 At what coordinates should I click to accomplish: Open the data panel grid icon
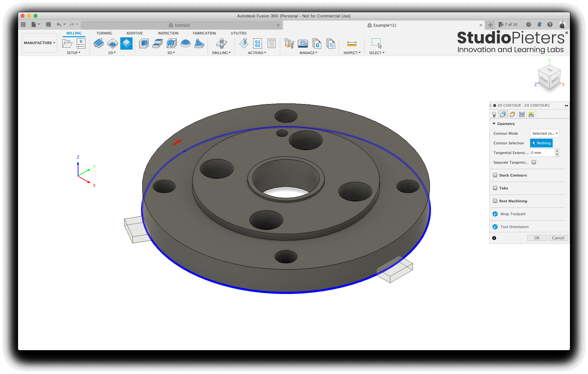(23, 24)
